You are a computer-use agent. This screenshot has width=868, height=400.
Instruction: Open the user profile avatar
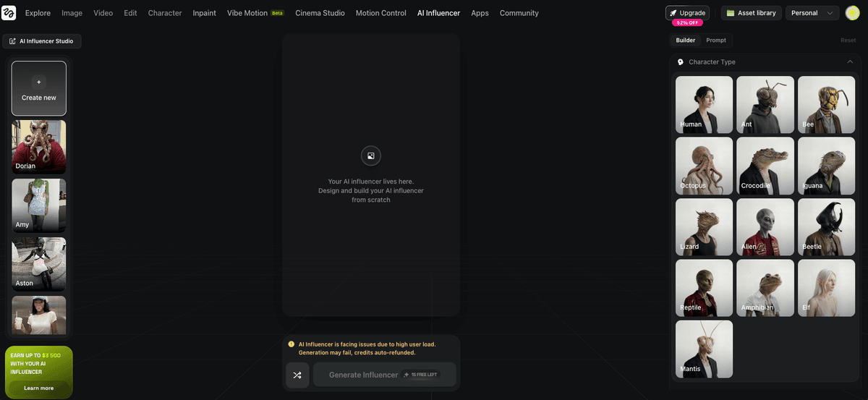tap(852, 13)
